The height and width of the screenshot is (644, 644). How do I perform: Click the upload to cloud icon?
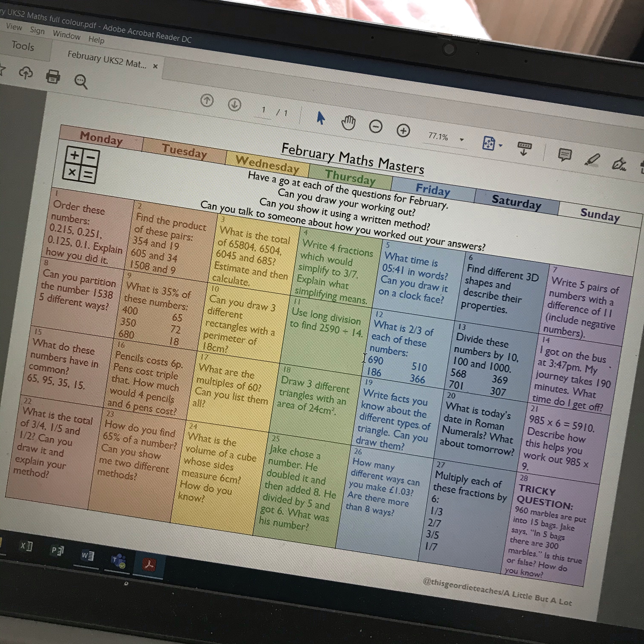coord(26,73)
